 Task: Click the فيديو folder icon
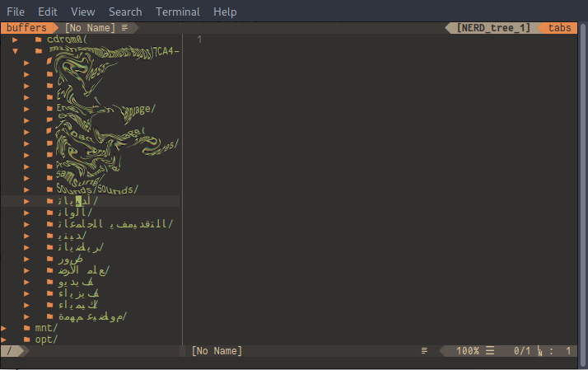(x=50, y=282)
